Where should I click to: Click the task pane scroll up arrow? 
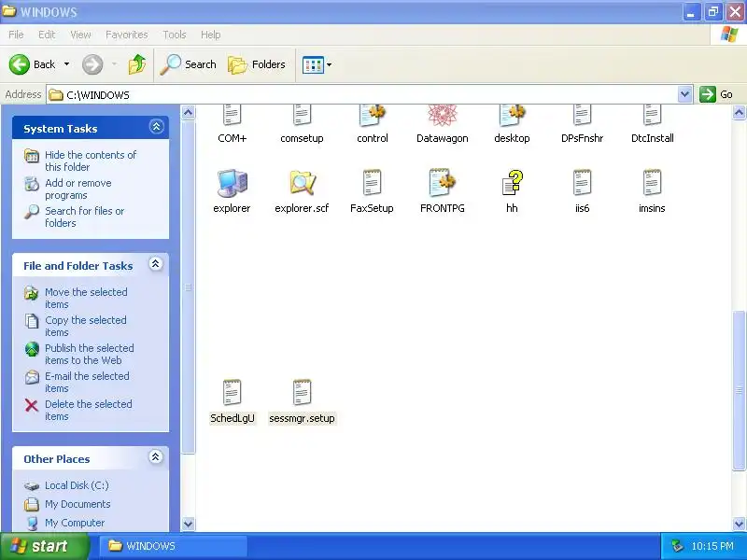[x=189, y=113]
